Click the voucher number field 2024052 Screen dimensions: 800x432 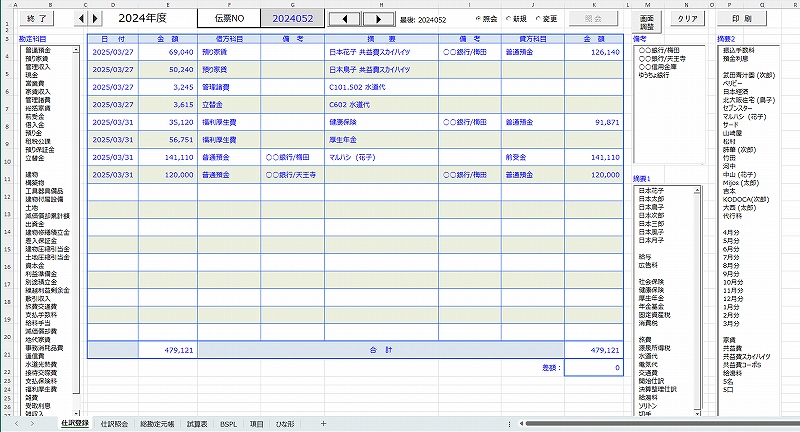291,18
